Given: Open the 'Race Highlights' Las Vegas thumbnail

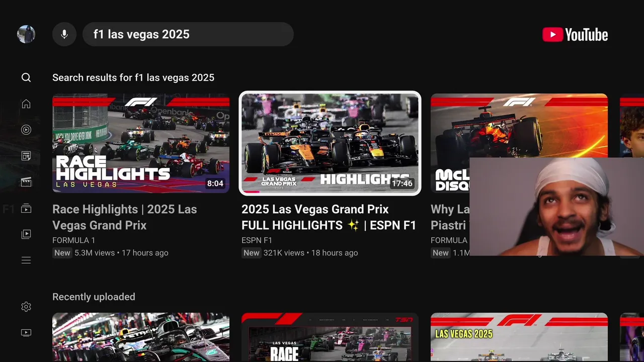Looking at the screenshot, I should pos(141,143).
